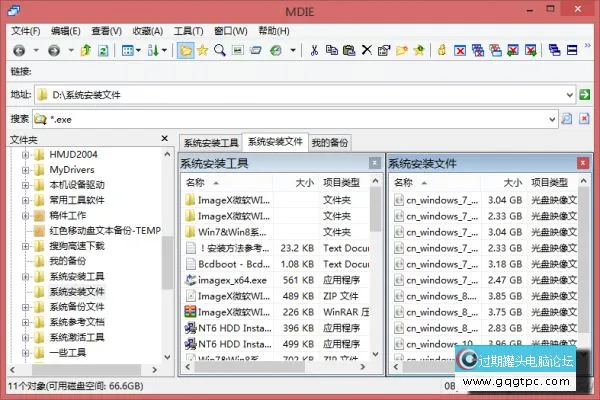This screenshot has width=600, height=400.
Task: Go back with the Back arrow button
Action: point(19,50)
